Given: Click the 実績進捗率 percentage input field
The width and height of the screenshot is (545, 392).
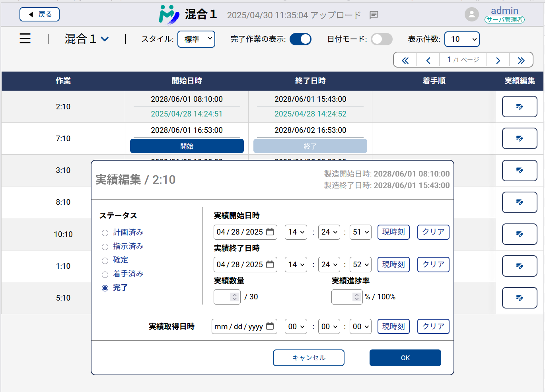Looking at the screenshot, I should pos(342,297).
